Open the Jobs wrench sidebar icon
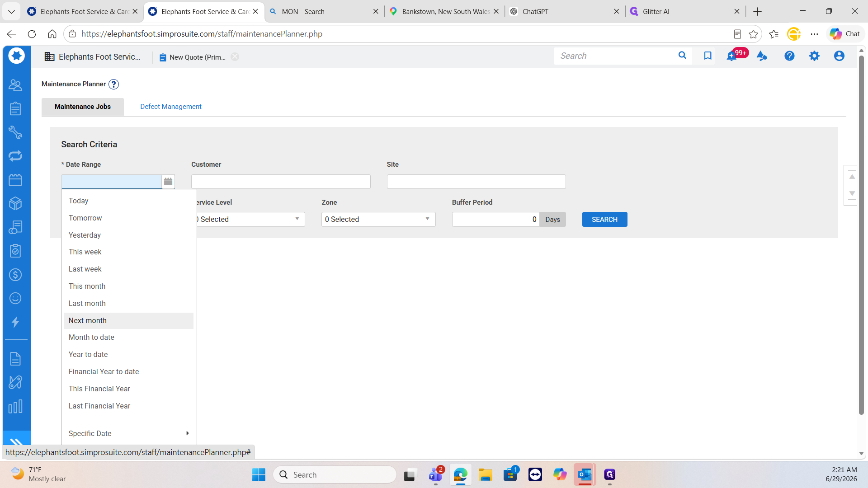 15,132
